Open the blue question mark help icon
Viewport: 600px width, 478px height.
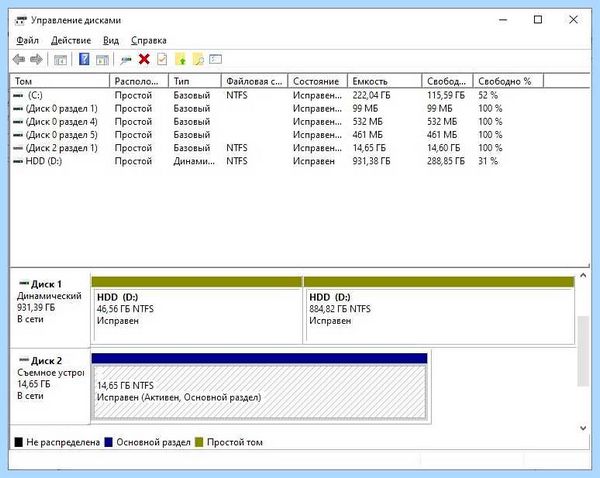[x=84, y=59]
